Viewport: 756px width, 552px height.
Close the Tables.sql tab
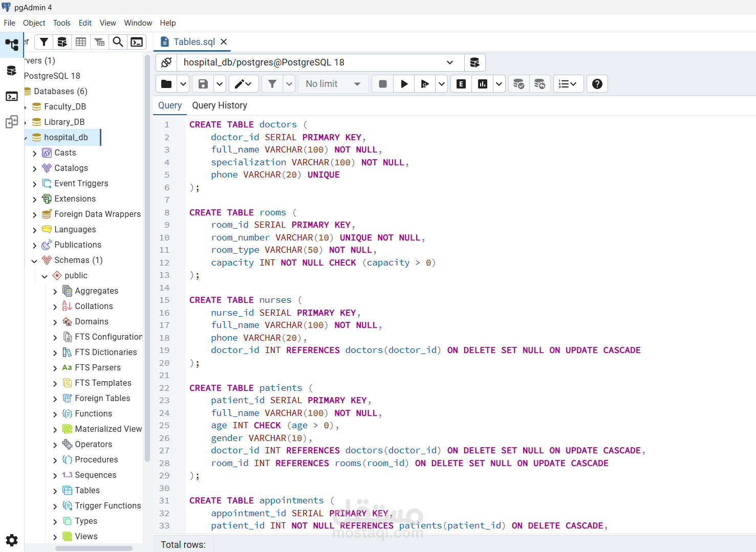click(x=224, y=42)
